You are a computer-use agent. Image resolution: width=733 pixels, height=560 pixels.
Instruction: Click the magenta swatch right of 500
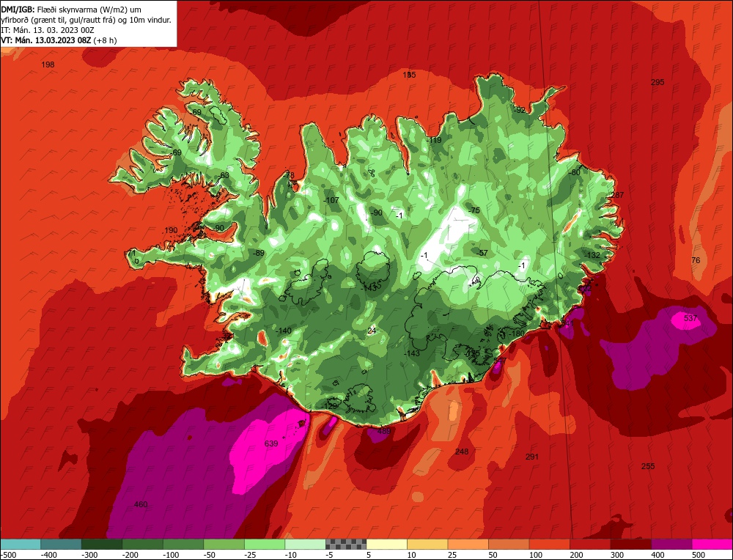point(712,544)
